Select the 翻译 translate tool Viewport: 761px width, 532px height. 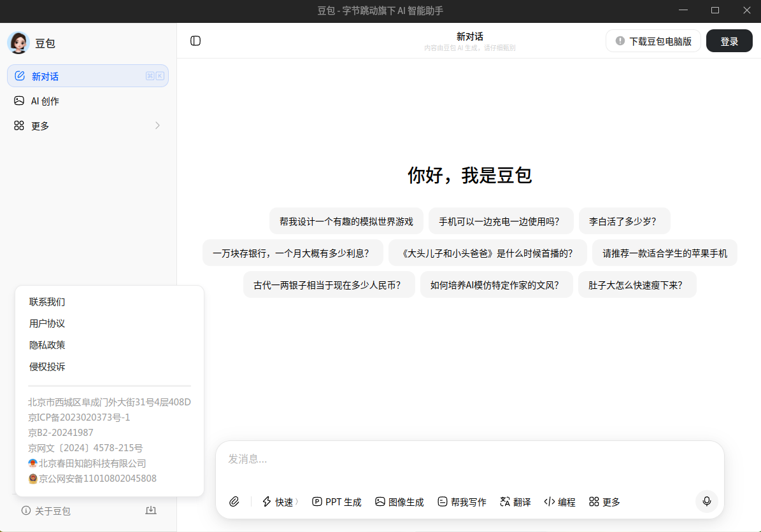515,501
